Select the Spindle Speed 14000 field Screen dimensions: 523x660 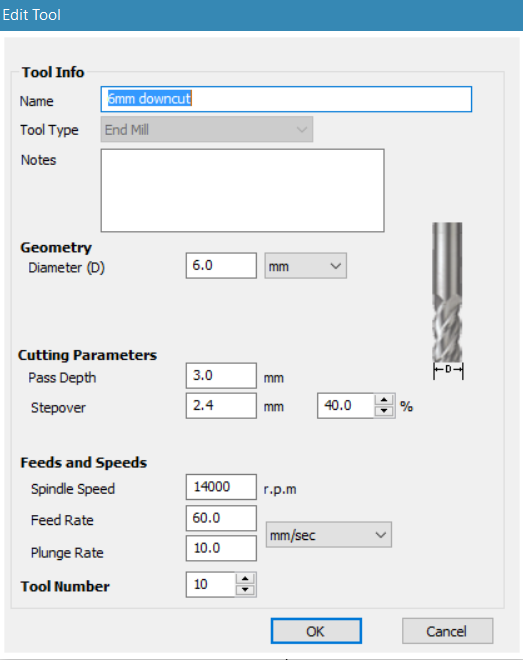point(221,487)
